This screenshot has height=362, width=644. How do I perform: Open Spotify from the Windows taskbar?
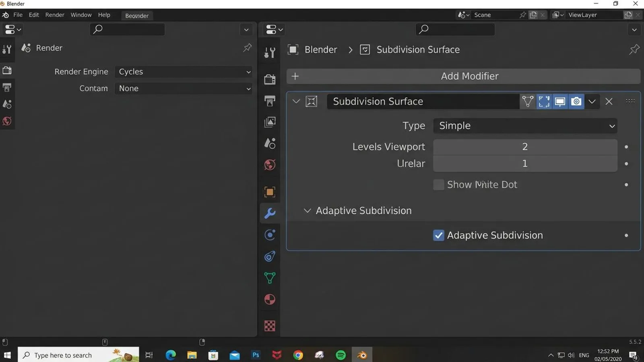point(341,355)
